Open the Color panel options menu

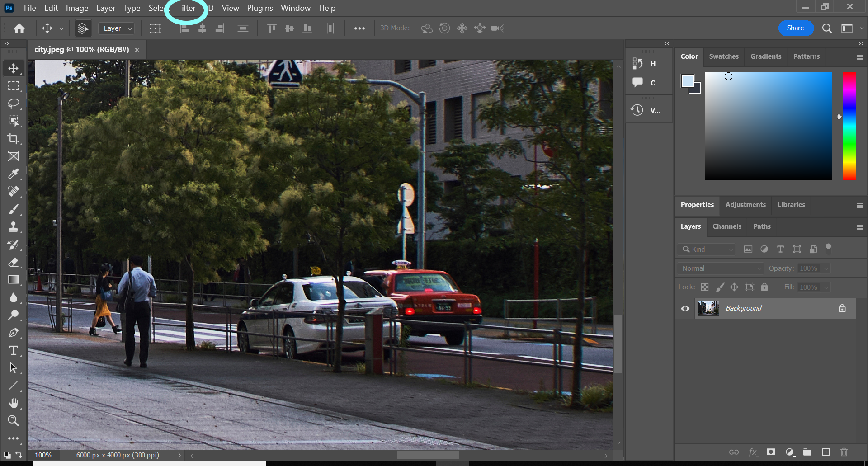860,57
